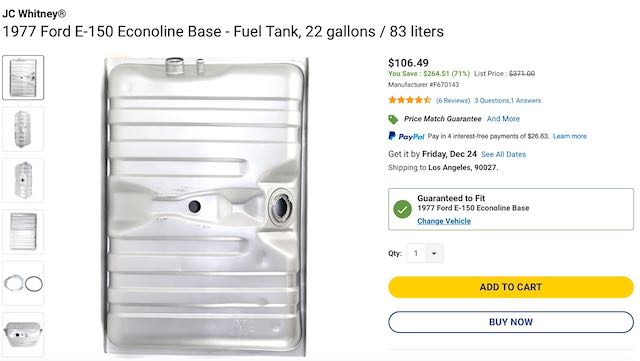Select the second angled tank thumbnail
Viewport: 640px width, 361px height.
pyautogui.click(x=23, y=129)
